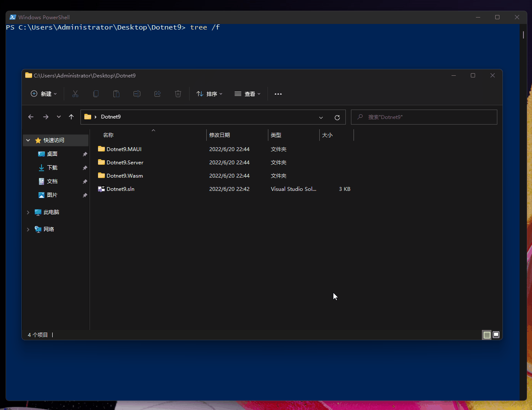Open 桌面 in the navigation pane

coord(52,154)
